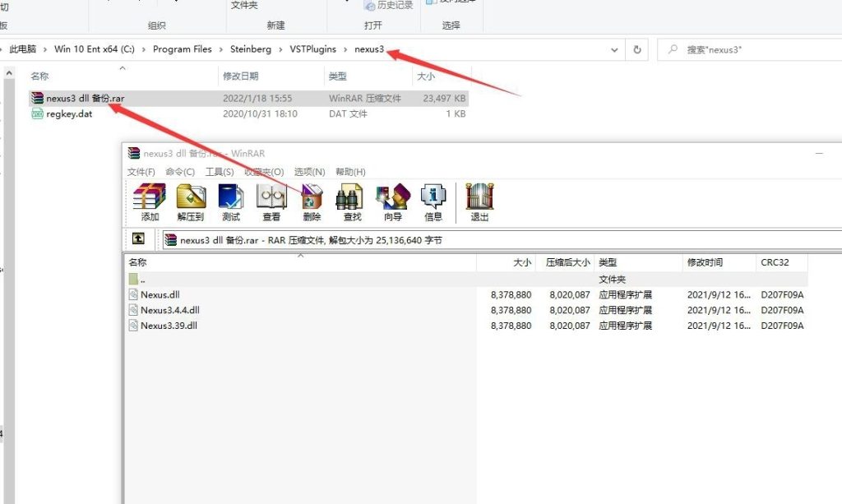
Task: Navigate to Steinberg breadcrumb
Action: click(x=251, y=49)
